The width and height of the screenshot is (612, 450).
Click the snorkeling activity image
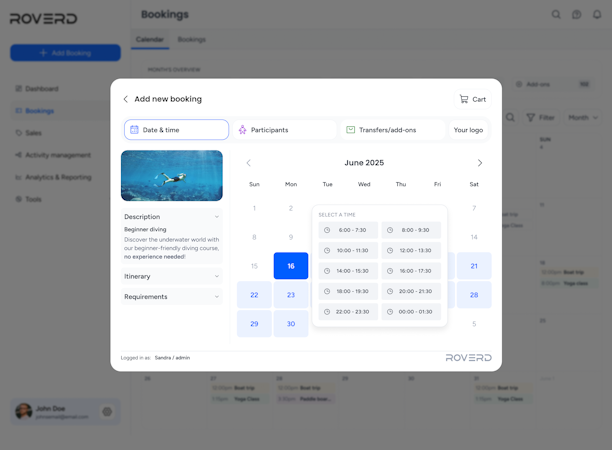(x=172, y=176)
